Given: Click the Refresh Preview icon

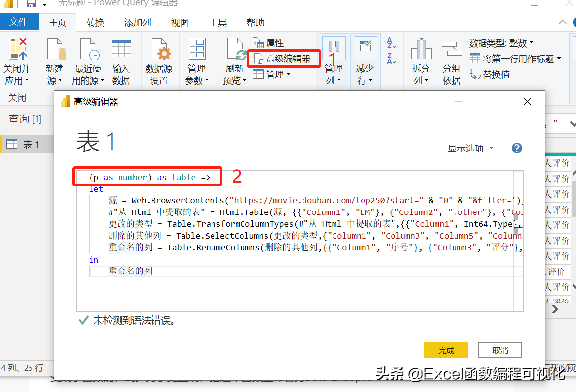Looking at the screenshot, I should (x=236, y=49).
